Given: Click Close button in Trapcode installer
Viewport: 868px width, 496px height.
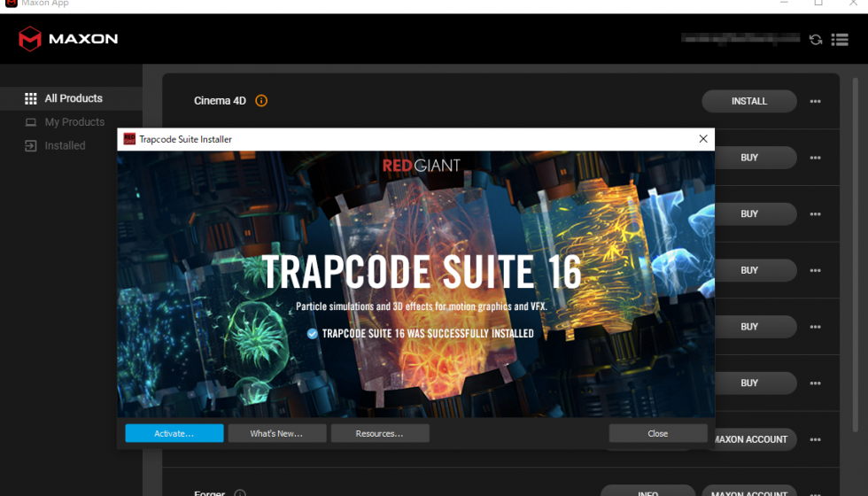Looking at the screenshot, I should pos(657,433).
